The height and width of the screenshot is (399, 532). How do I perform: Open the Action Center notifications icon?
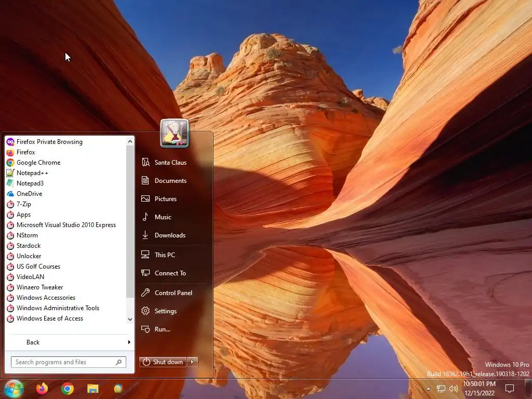point(510,389)
